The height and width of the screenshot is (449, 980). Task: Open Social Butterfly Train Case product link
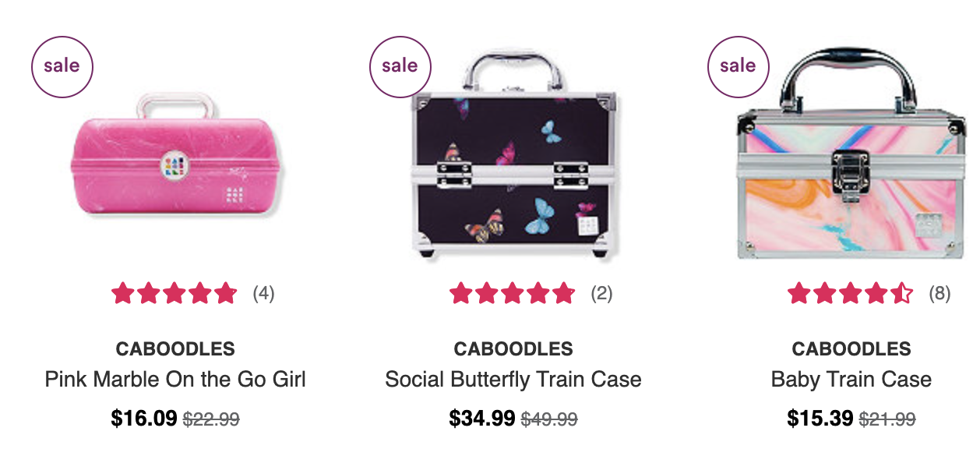(x=513, y=380)
